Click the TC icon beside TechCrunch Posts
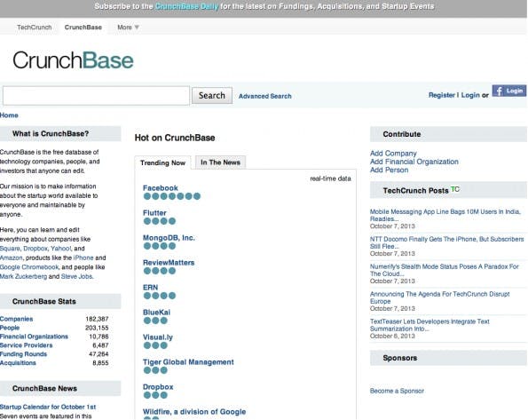Screen dimensions: 528x420 click(x=455, y=189)
